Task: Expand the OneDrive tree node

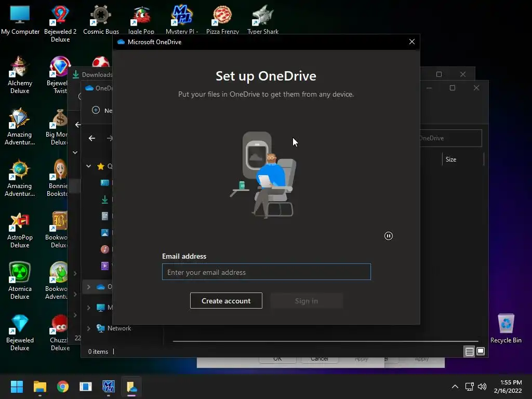Action: pyautogui.click(x=88, y=287)
